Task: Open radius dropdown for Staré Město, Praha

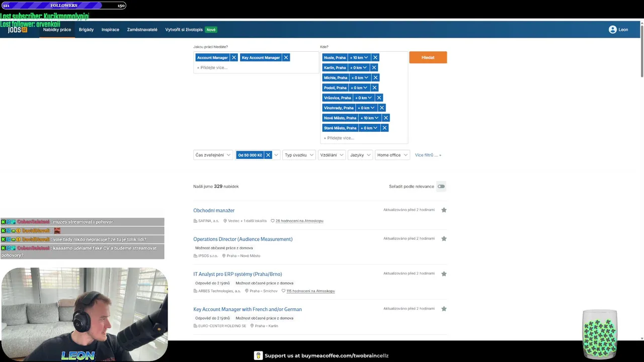Action: (x=369, y=128)
